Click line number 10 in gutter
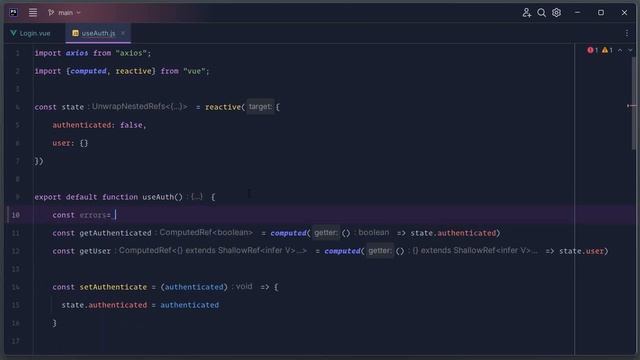The width and height of the screenshot is (640, 360). coord(16,215)
